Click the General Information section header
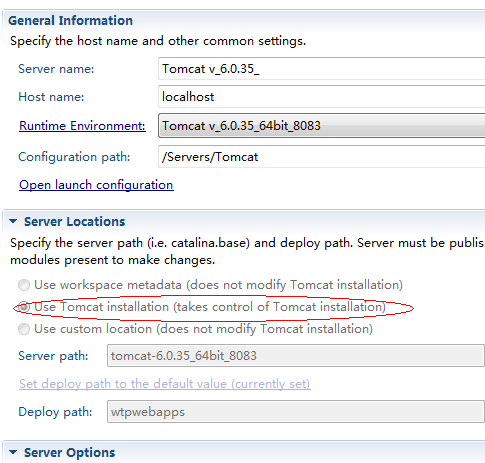485x463 pixels. click(x=71, y=21)
